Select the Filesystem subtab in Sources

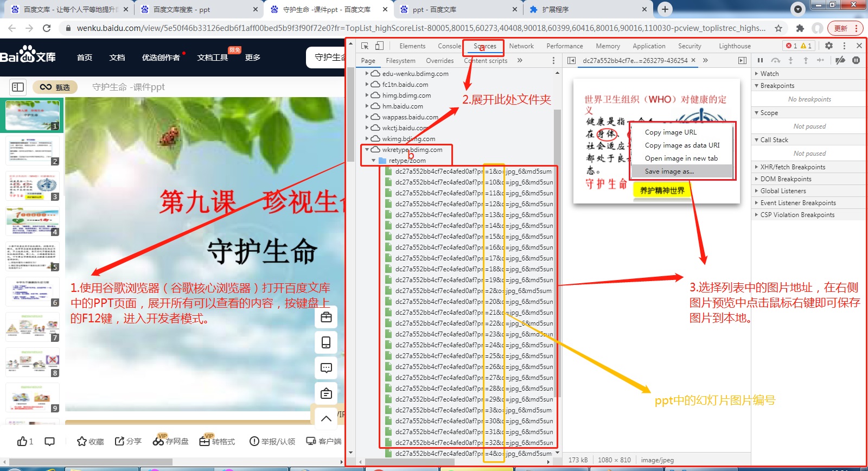[400, 61]
